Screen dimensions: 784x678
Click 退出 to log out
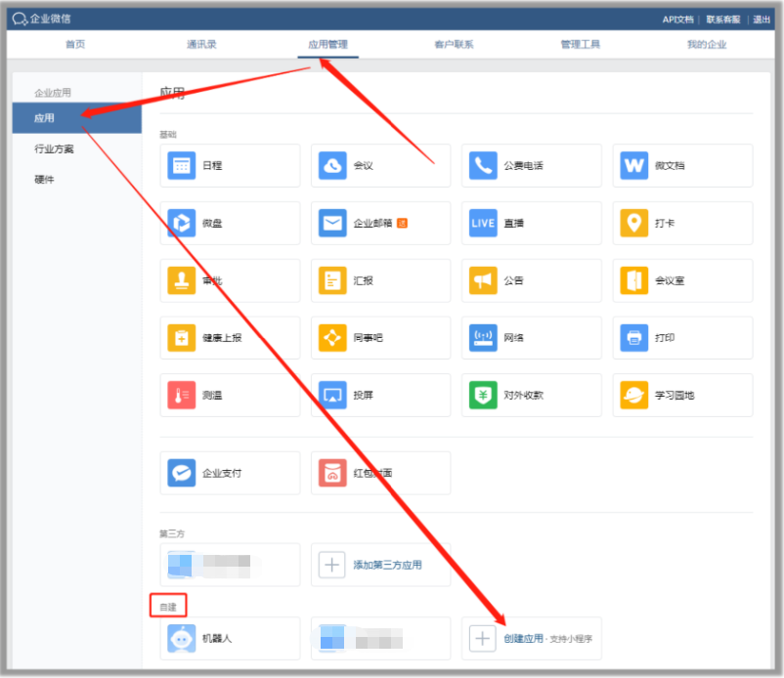[x=762, y=20]
